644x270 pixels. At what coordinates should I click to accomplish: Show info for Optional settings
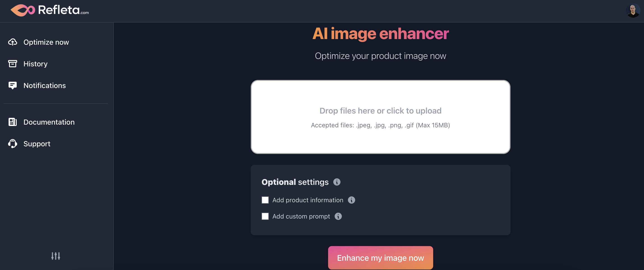[x=337, y=182]
